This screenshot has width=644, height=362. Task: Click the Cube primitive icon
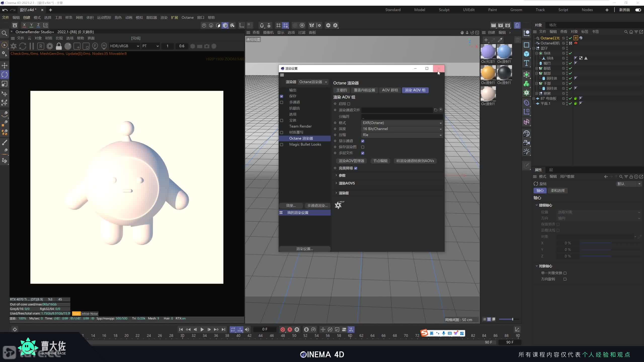[x=526, y=54]
